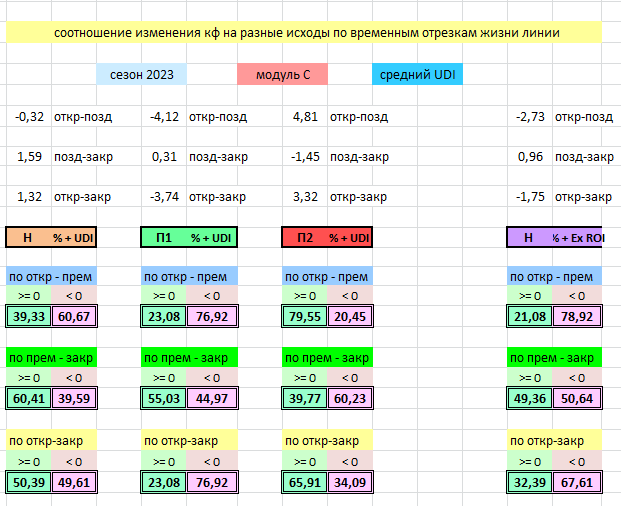The image size is (621, 506).
Task: Click the 60,41 cell
Action: click(x=29, y=398)
